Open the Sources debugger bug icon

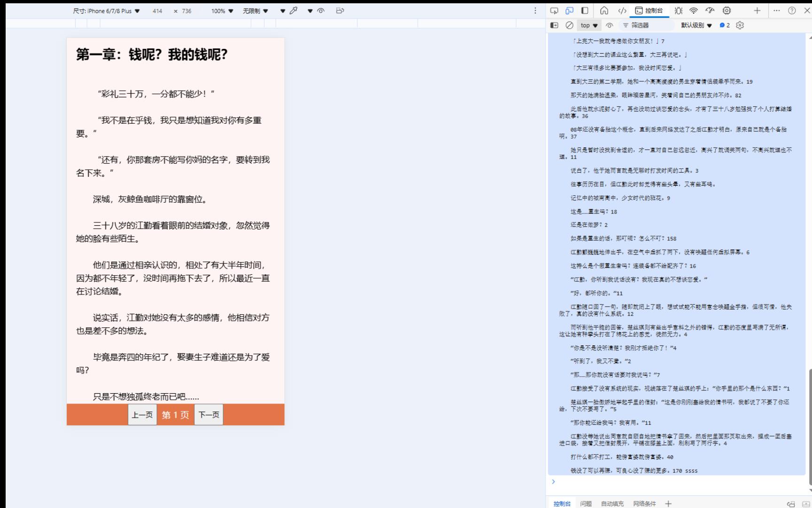point(679,11)
